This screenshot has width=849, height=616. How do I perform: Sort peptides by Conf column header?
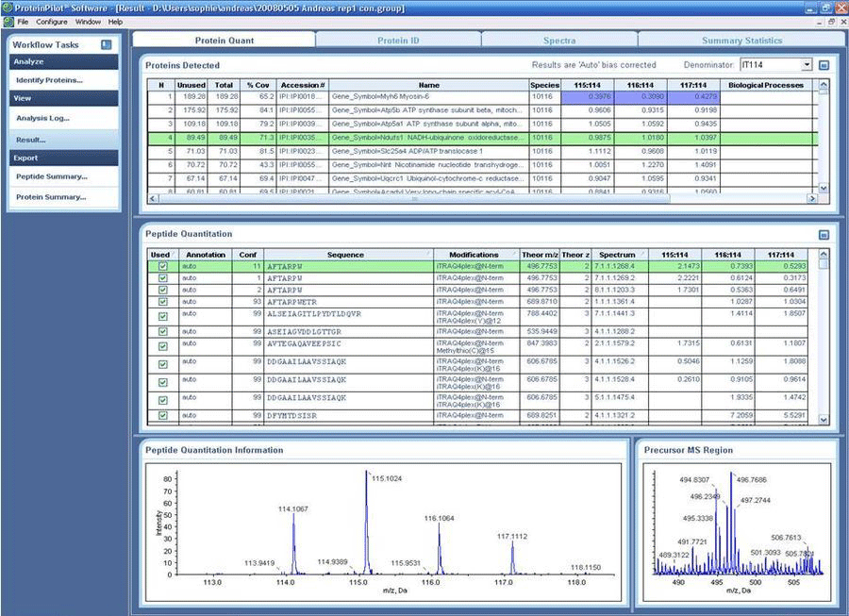[x=248, y=255]
